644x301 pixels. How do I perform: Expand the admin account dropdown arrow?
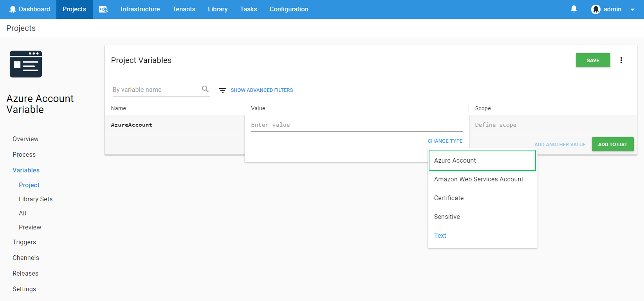point(633,10)
